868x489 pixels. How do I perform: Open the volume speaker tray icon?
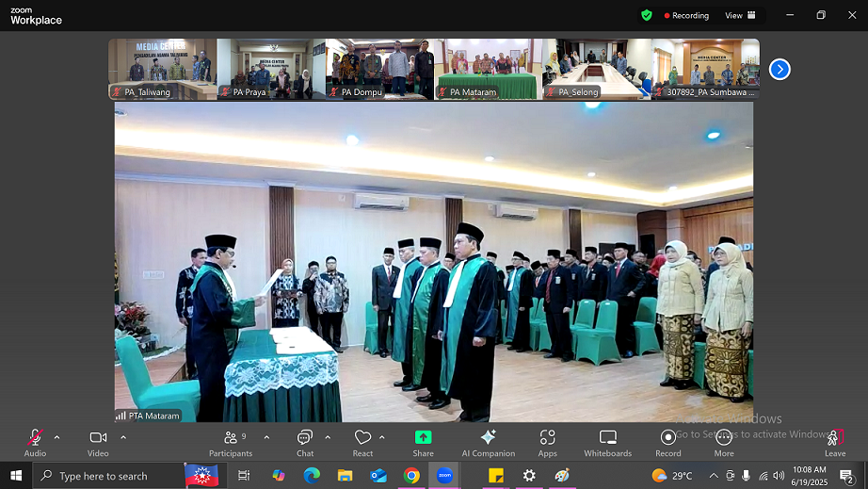[779, 476]
